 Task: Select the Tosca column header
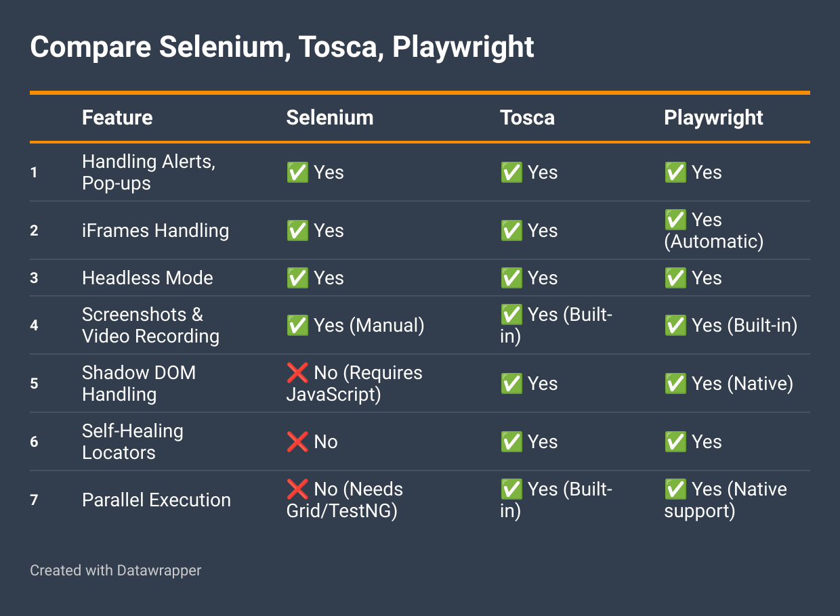[528, 118]
